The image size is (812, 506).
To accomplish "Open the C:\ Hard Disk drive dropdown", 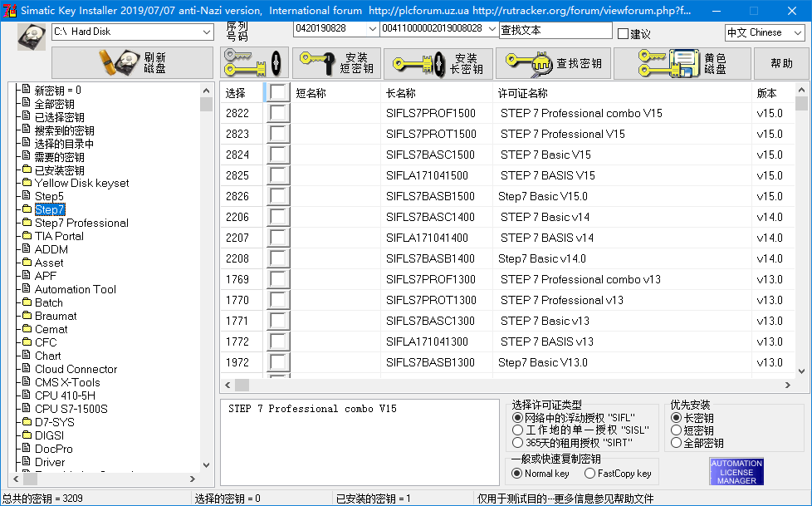I will (x=206, y=32).
